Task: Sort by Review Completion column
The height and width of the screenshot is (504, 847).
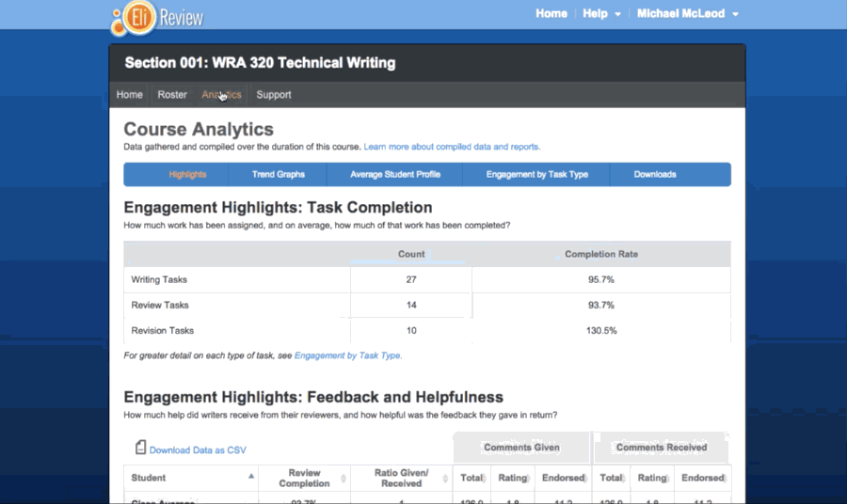Action: click(304, 478)
